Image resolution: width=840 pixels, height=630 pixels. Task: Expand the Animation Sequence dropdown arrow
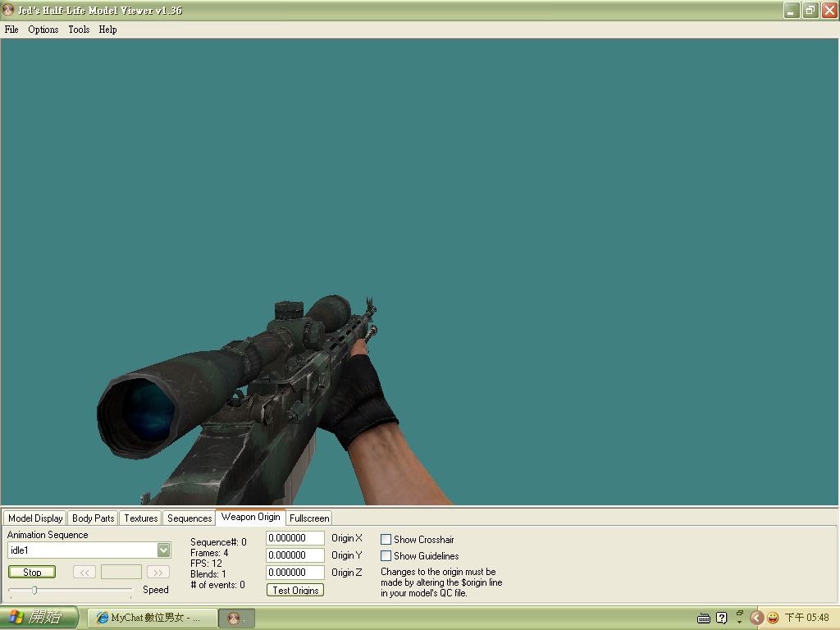click(x=164, y=550)
